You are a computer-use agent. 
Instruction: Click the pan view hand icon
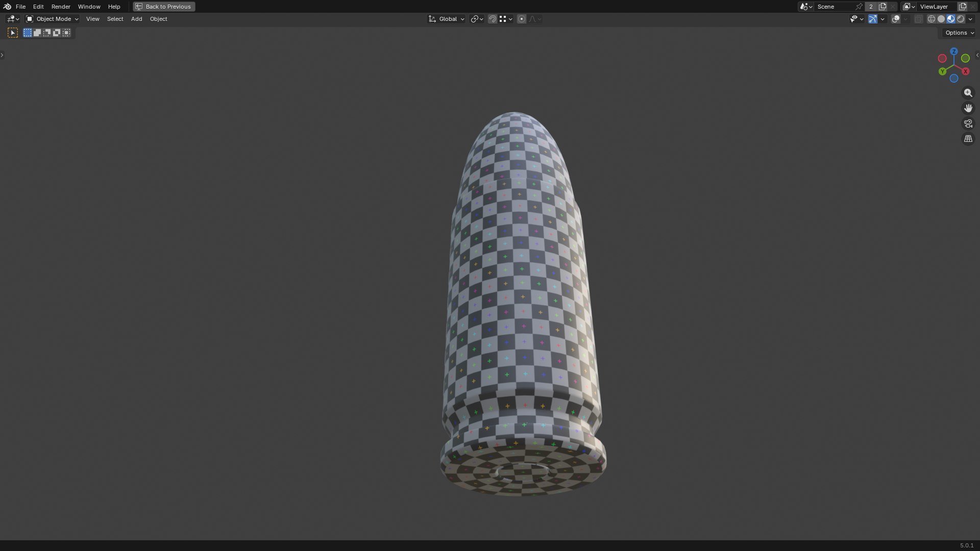coord(968,108)
